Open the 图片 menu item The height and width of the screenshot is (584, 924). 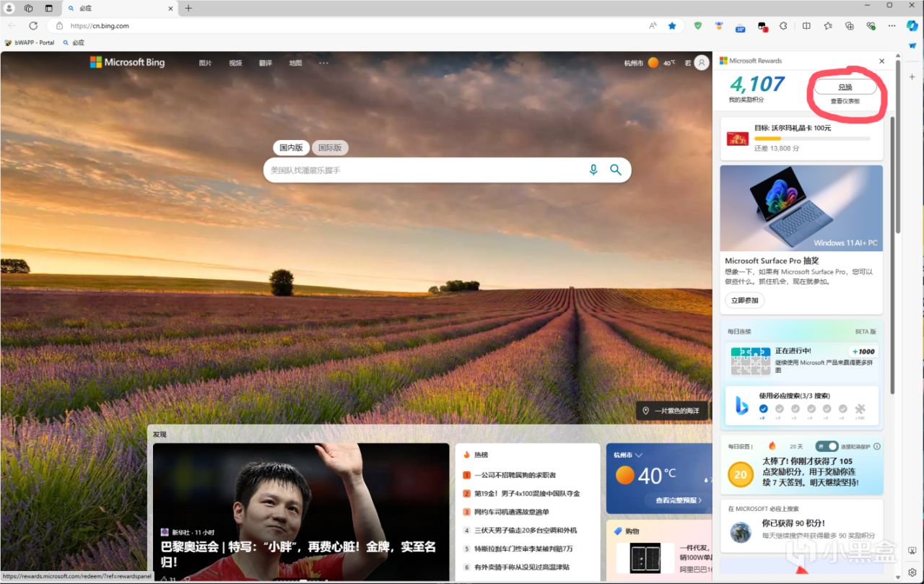206,63
